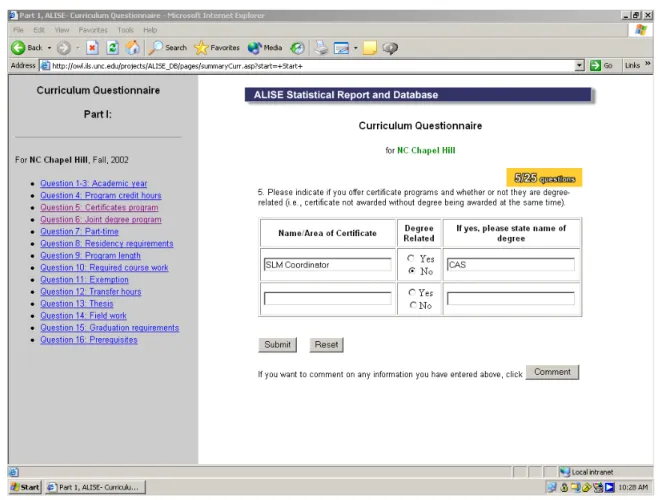Open Question 6: Joint degree program link
Screen dimensions: 658x500
[101, 220]
